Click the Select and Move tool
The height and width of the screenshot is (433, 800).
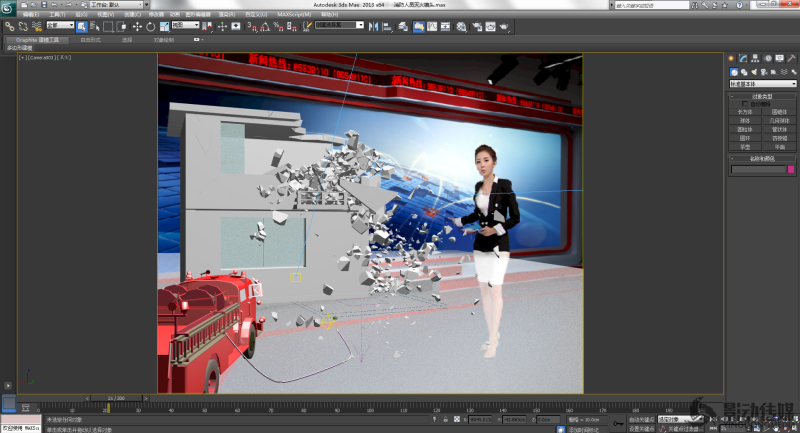137,26
